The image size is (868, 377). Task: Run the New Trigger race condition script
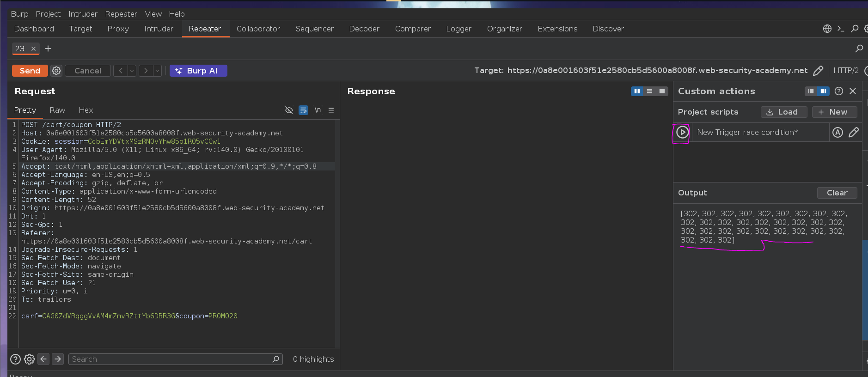click(682, 133)
